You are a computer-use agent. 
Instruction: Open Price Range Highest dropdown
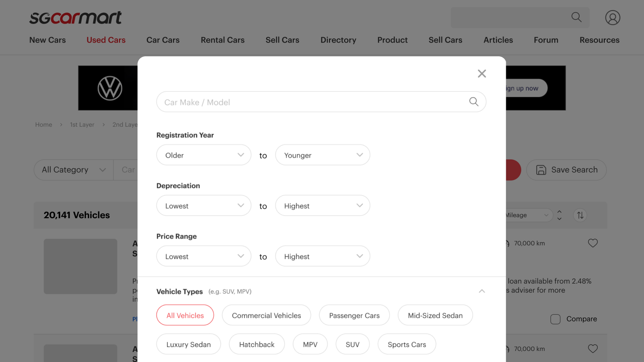pos(322,256)
